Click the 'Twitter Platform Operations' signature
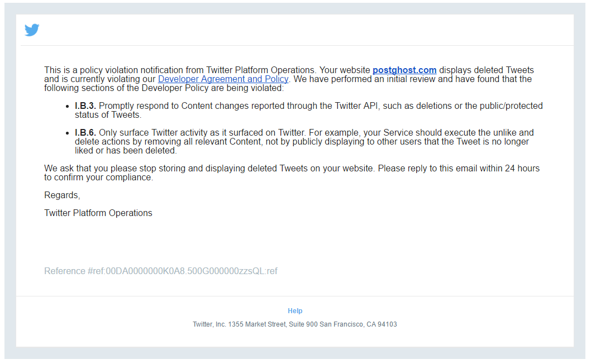The image size is (591, 364). [98, 213]
